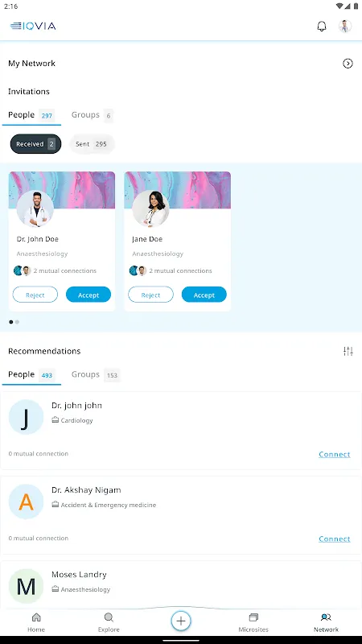
Task: Connect with Dr. Akshay Nigam
Action: (335, 539)
